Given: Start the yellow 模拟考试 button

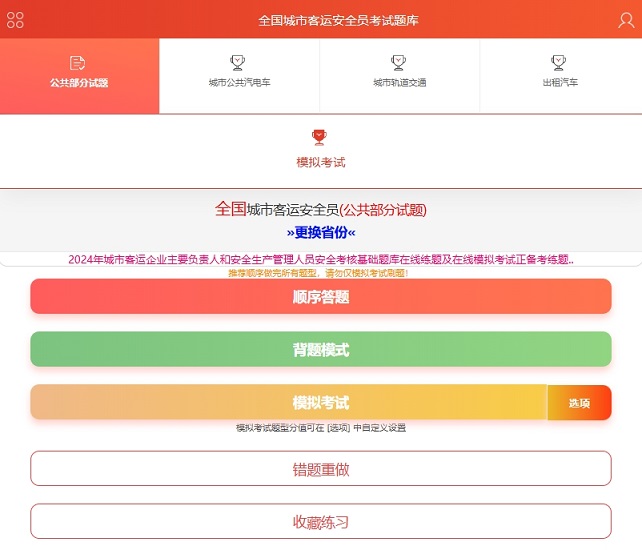Looking at the screenshot, I should (x=289, y=402).
